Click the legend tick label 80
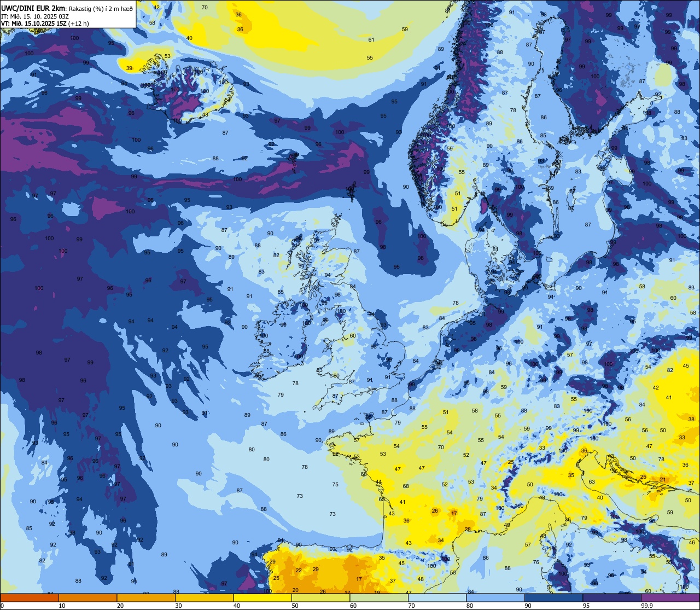 [x=470, y=606]
